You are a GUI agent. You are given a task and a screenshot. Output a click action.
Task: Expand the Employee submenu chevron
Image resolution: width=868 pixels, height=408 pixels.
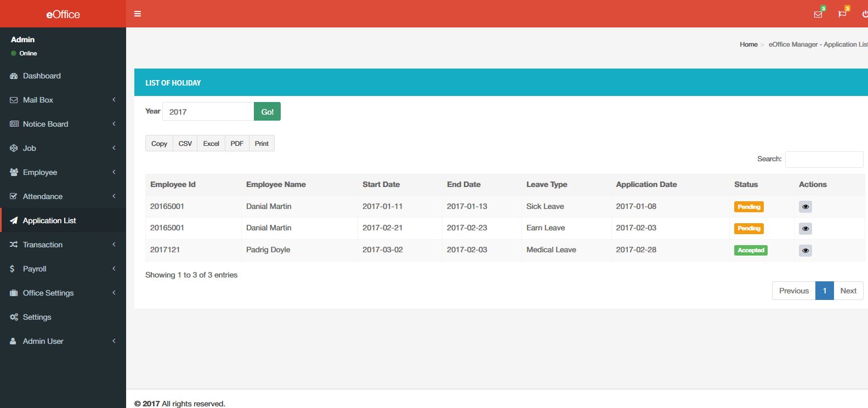114,172
